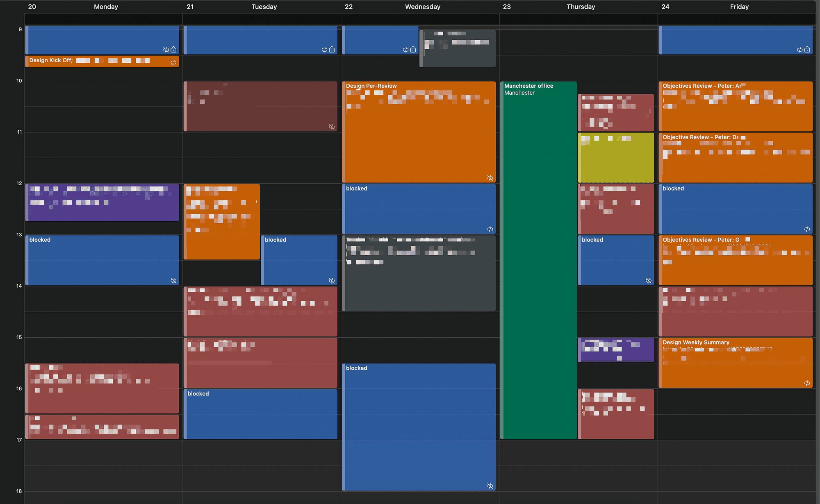The image size is (820, 504).
Task: Click crossed-recurrence icon on Design Per-Review event
Action: click(x=490, y=178)
